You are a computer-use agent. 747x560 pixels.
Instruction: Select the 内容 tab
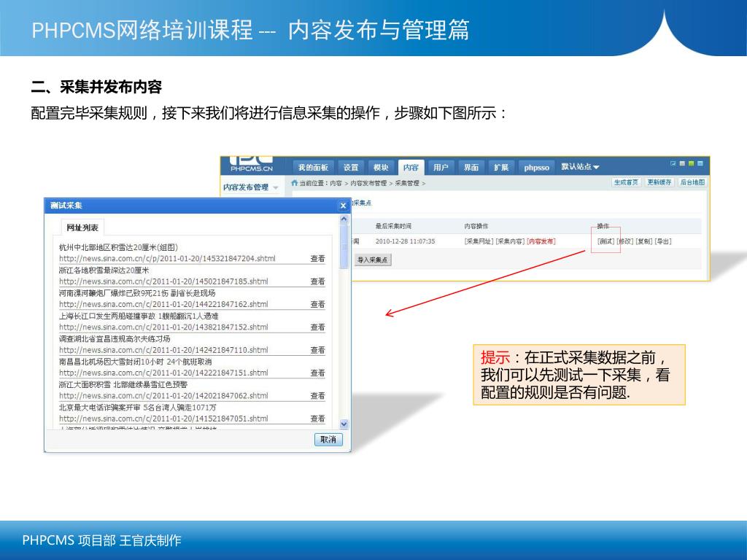point(411,168)
